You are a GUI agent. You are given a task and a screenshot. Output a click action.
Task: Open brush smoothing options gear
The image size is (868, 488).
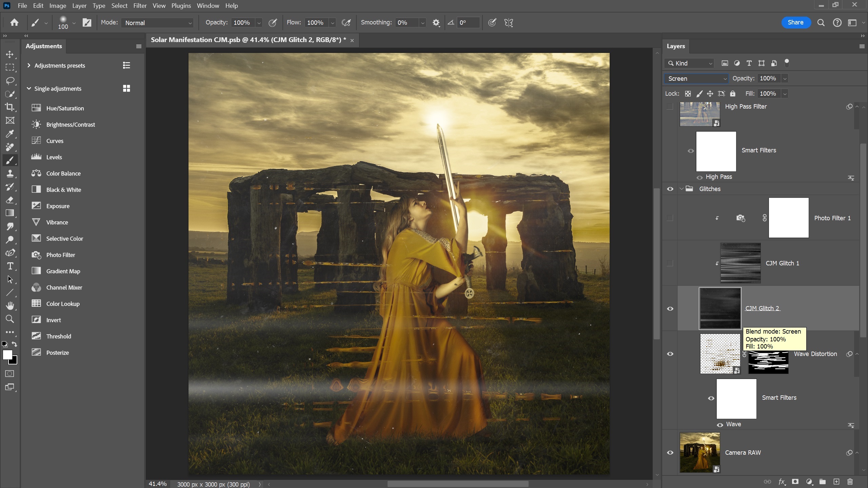436,23
